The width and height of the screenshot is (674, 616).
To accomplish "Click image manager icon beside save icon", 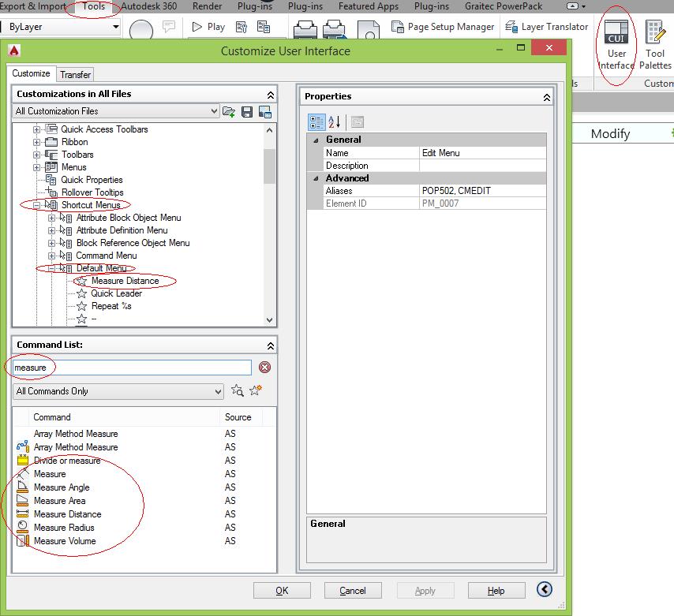I will [265, 112].
